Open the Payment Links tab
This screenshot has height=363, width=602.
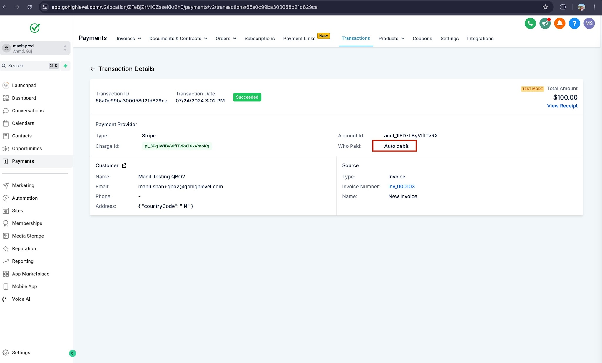(x=299, y=38)
